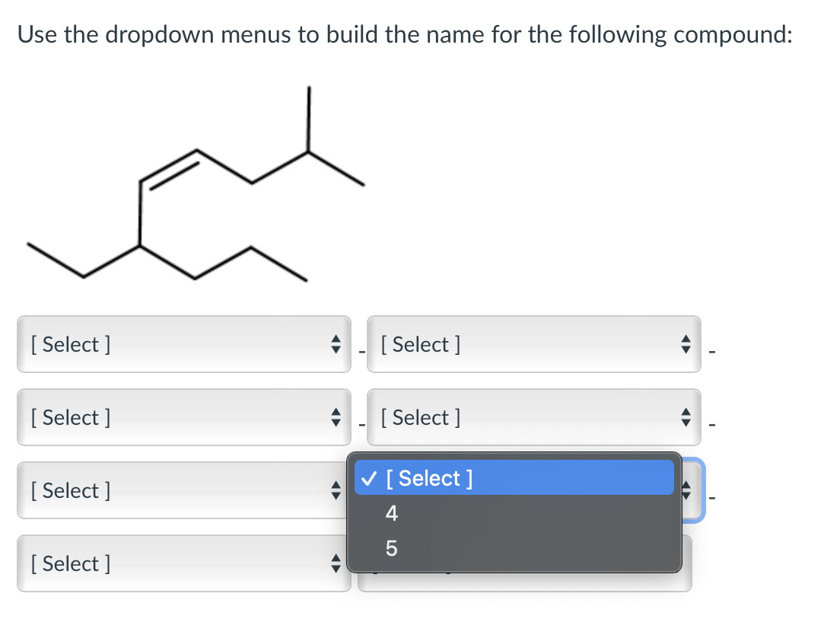840x638 pixels.
Task: Click the second-row left [Select] dropdown
Action: tap(183, 417)
